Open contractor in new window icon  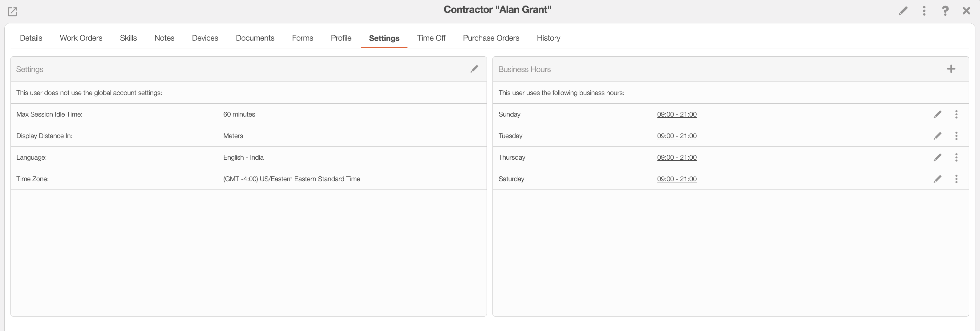coord(12,12)
